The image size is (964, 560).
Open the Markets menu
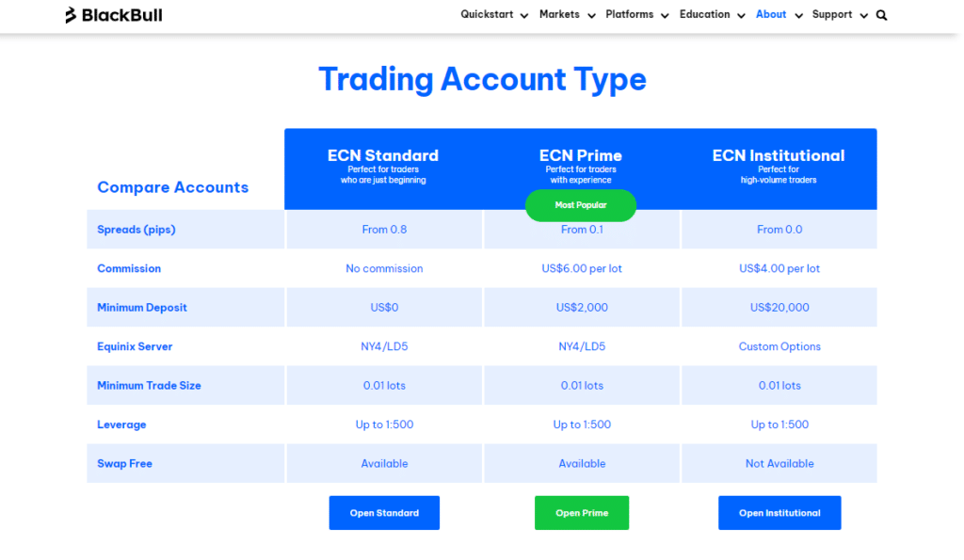pos(559,14)
